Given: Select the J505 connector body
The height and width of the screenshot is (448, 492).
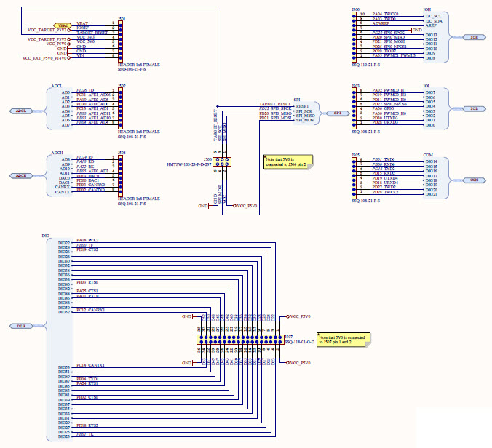Looking at the screenshot, I should click(x=354, y=176).
